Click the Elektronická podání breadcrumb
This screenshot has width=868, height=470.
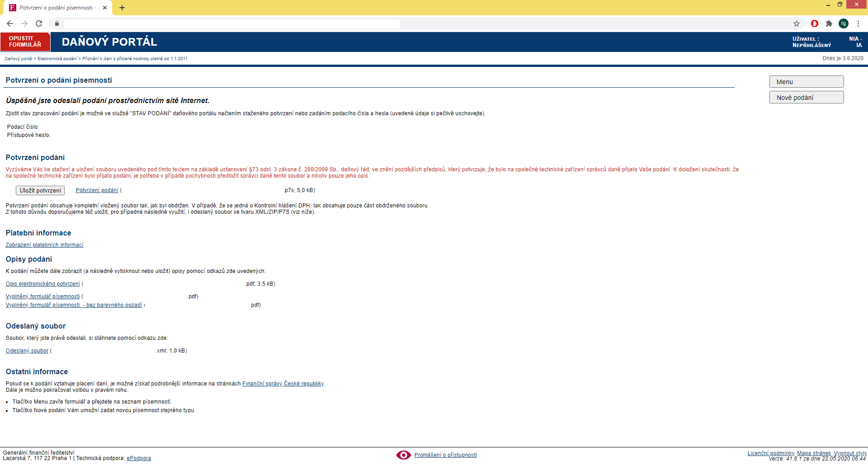click(x=57, y=59)
